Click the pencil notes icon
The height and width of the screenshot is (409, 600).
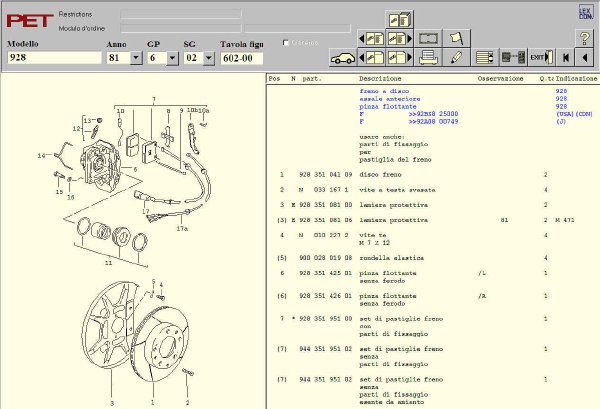click(x=457, y=58)
